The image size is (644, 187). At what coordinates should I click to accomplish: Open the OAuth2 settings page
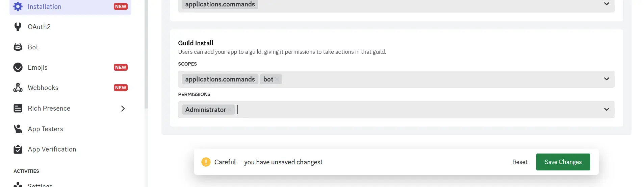39,27
